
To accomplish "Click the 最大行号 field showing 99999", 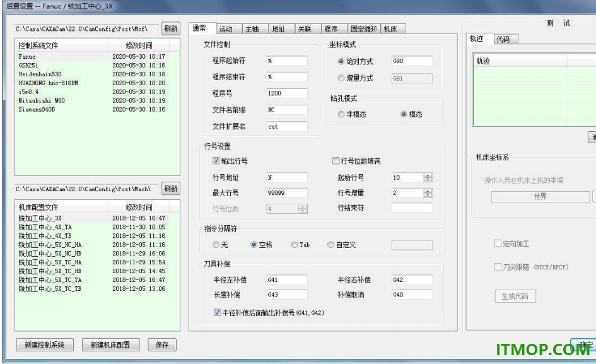I will coord(287,193).
